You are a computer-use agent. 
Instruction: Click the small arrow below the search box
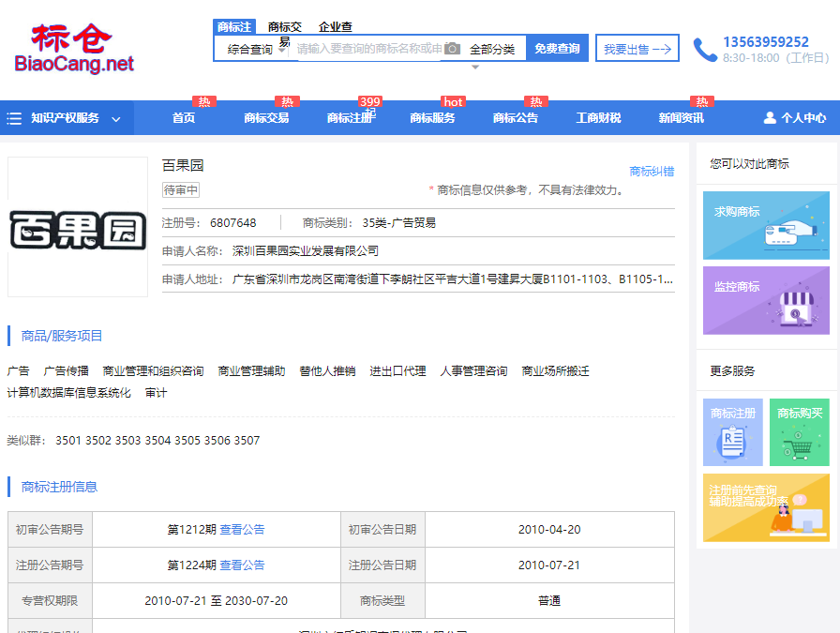point(475,67)
